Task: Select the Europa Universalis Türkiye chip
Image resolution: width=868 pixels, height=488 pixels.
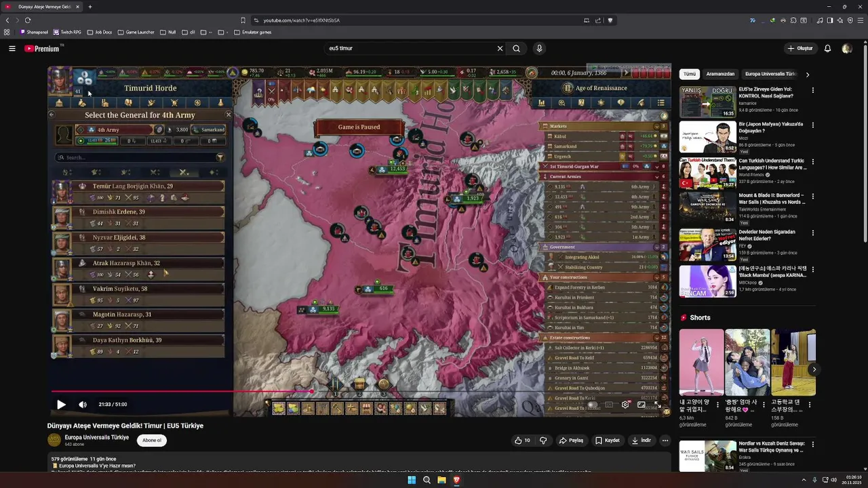Action: coord(770,74)
